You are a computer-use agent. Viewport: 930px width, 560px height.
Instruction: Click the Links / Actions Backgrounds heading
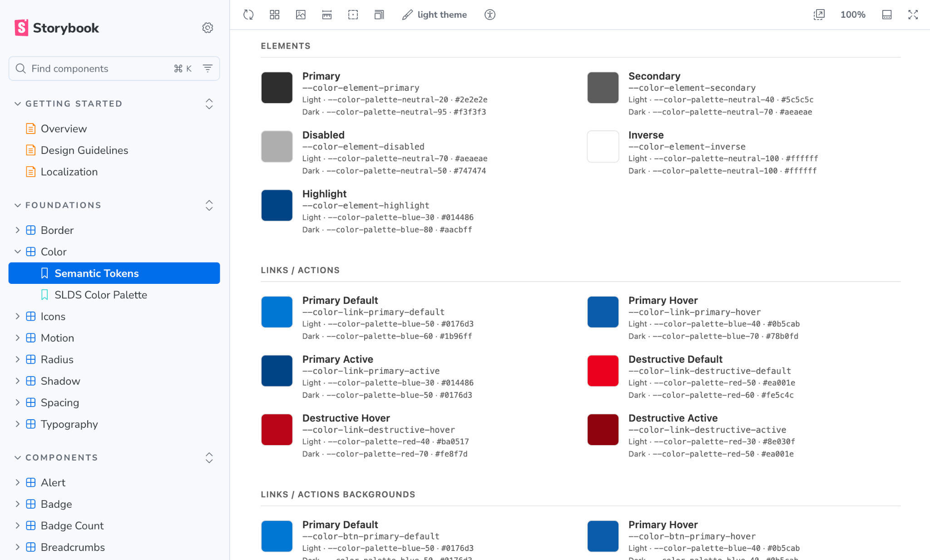pyautogui.click(x=338, y=494)
